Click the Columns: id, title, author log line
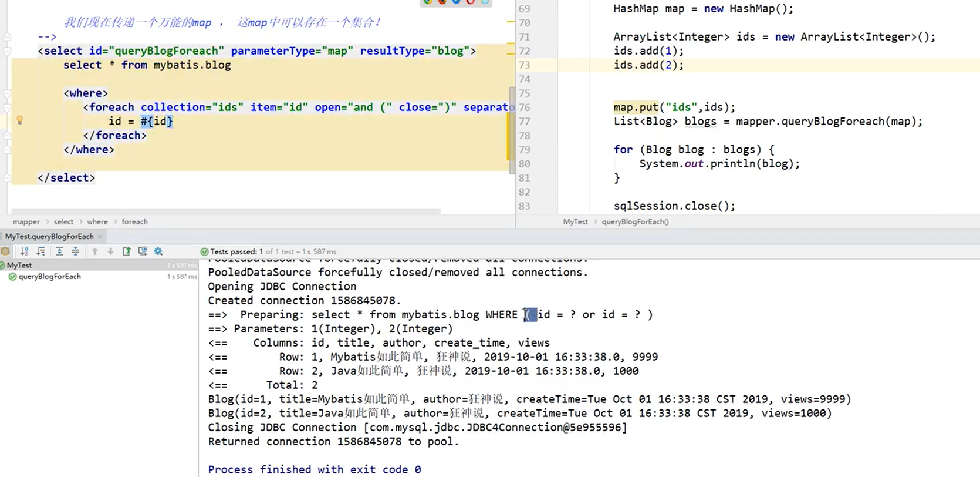Viewport: 980px width, 477px height. point(379,343)
